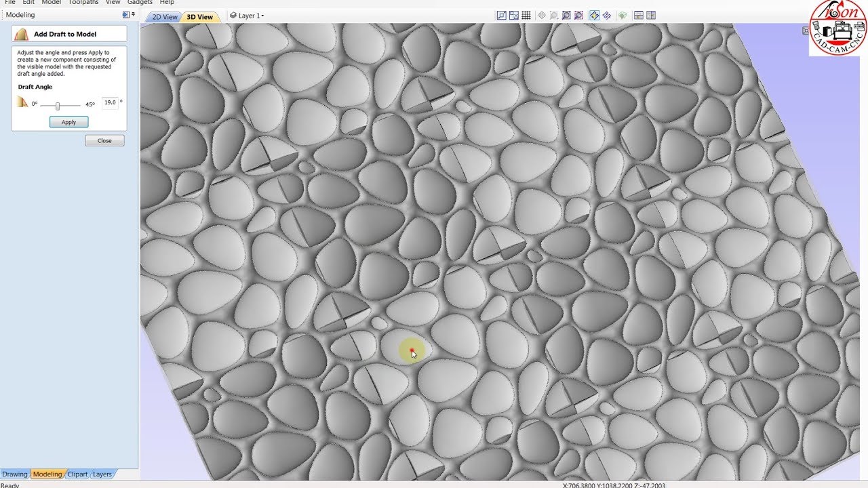Click the Close button in draft panel

coord(104,140)
